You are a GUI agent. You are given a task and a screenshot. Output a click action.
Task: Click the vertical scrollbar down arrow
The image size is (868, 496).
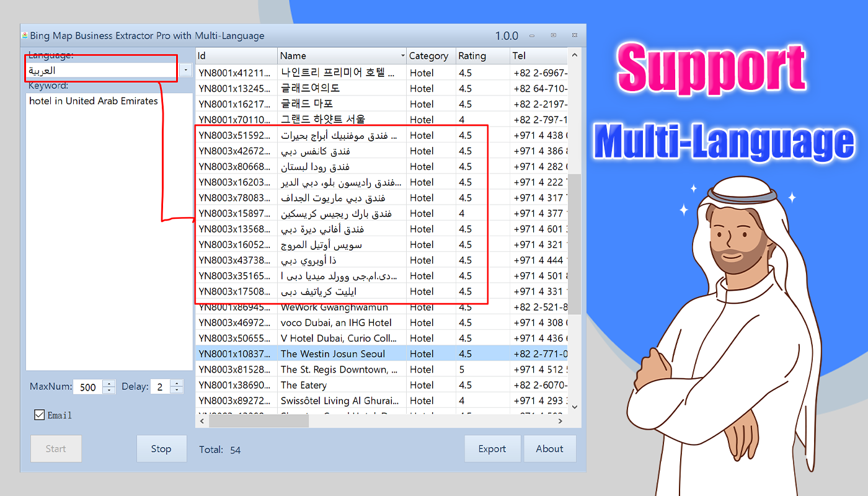[x=575, y=407]
